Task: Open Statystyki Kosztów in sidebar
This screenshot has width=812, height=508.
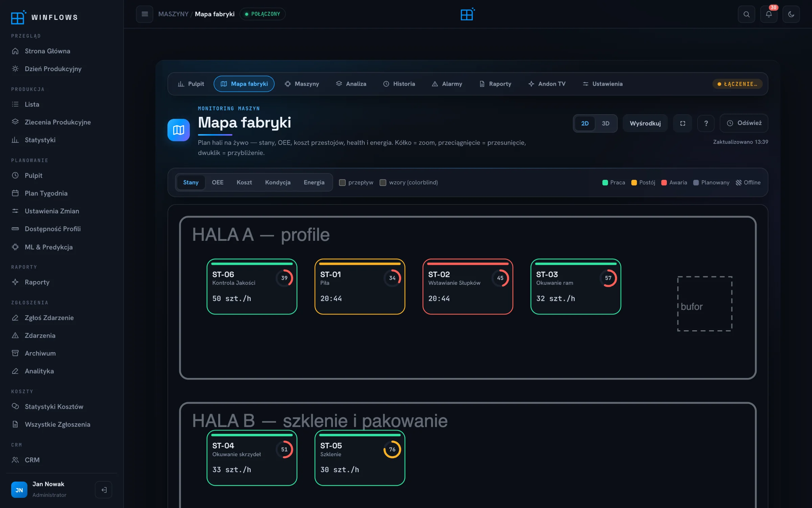Action: 62,406
